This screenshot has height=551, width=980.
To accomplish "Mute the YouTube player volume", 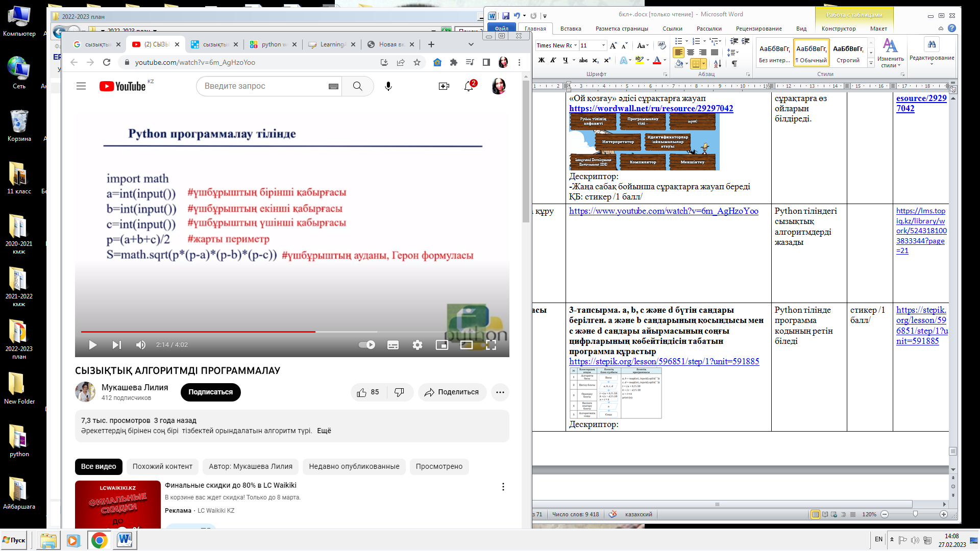I will 141,345.
